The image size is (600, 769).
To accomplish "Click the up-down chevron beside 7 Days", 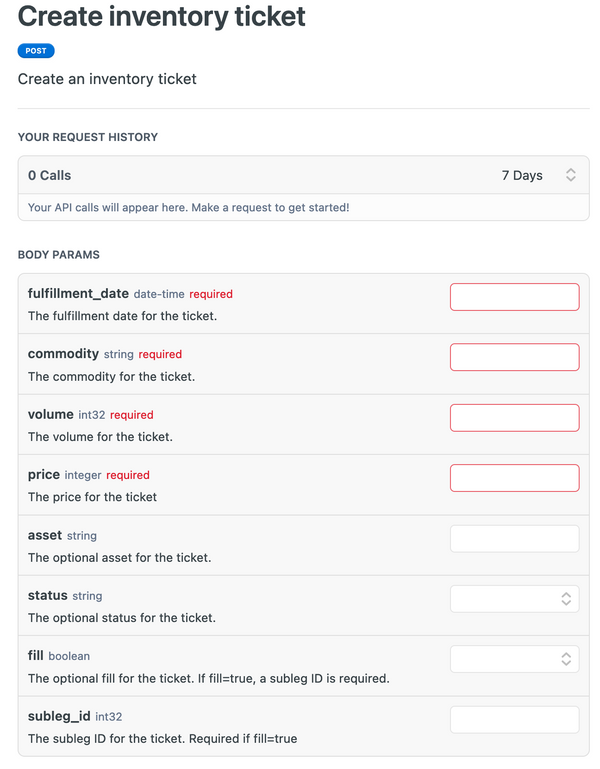I will click(x=571, y=175).
